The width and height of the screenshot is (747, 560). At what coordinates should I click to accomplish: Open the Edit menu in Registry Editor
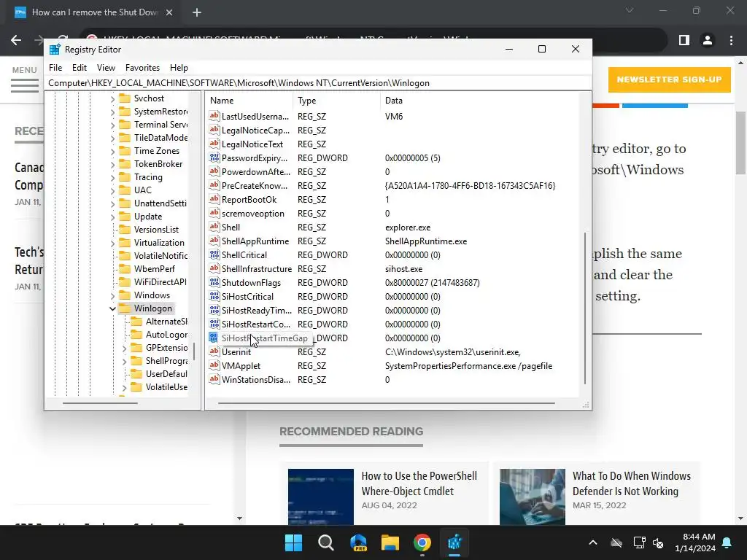[79, 68]
